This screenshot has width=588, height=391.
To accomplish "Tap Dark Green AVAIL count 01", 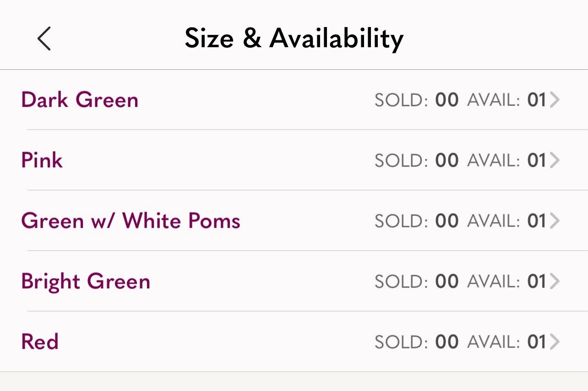I will [537, 100].
